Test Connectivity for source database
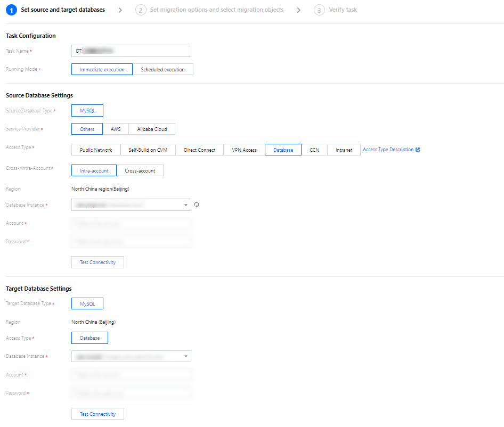This screenshot has width=504, height=427. [97, 262]
